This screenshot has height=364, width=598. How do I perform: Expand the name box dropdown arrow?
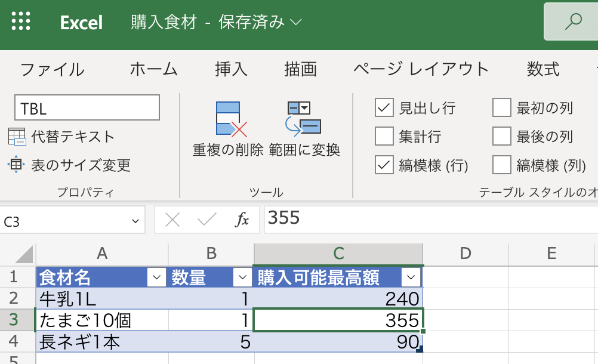[x=135, y=221]
